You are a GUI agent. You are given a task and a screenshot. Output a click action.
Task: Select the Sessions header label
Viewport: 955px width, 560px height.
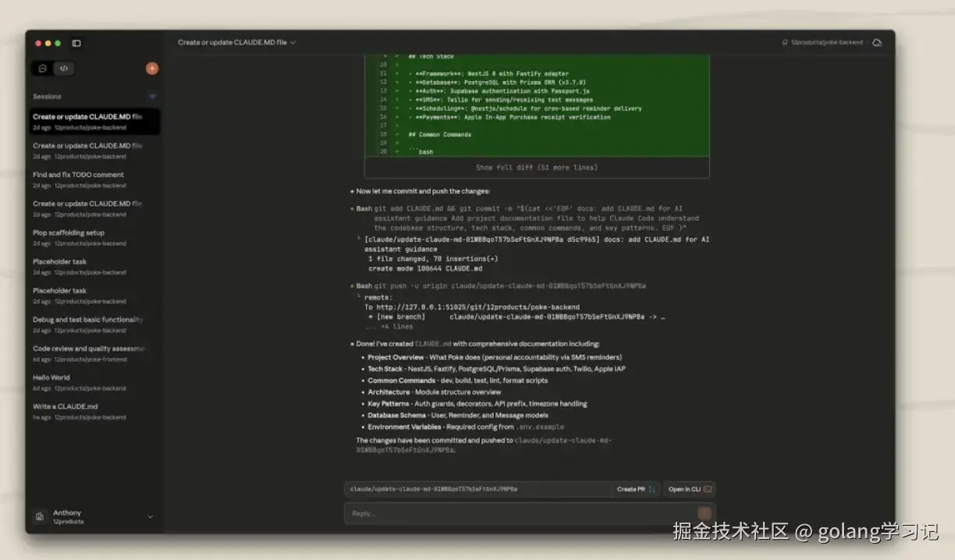[47, 97]
